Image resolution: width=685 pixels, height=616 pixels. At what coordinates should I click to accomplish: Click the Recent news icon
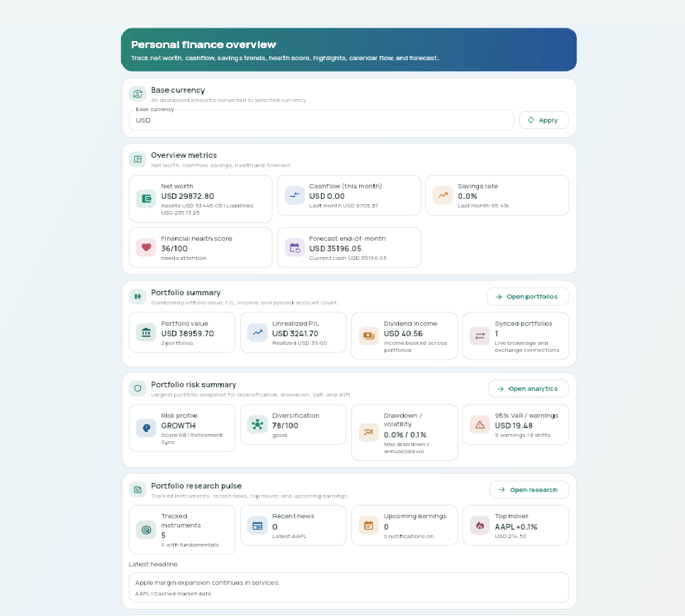(257, 525)
